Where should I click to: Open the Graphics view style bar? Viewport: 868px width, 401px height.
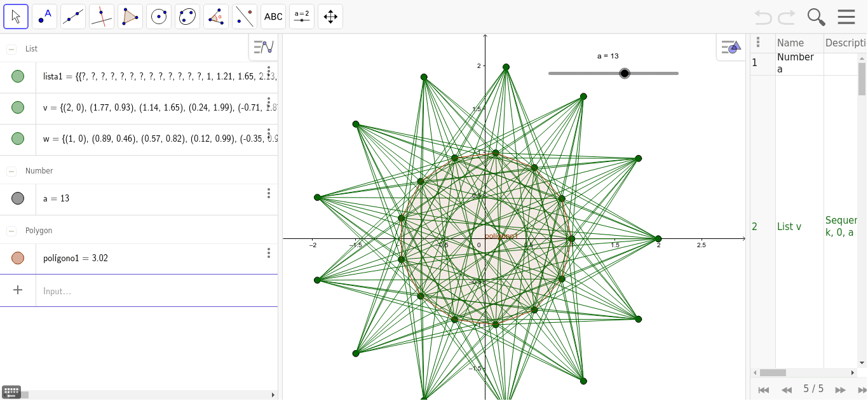(731, 47)
